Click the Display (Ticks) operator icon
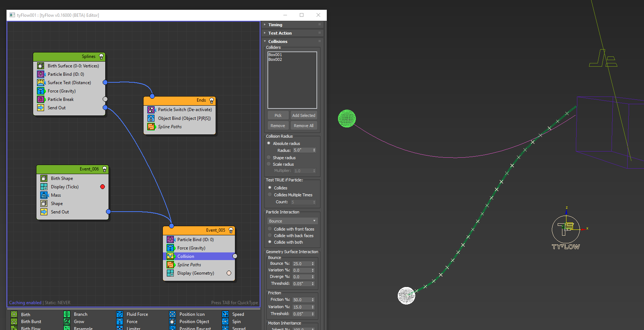 (x=44, y=187)
